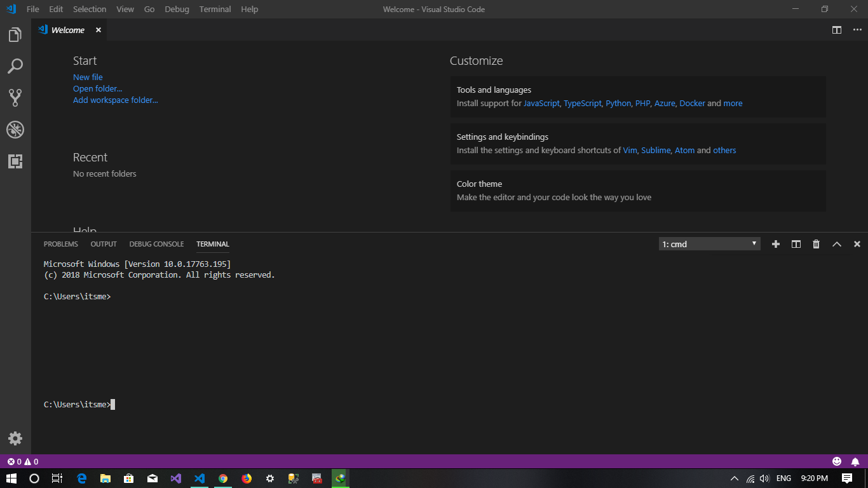
Task: Add a new terminal with plus icon
Action: [776, 243]
